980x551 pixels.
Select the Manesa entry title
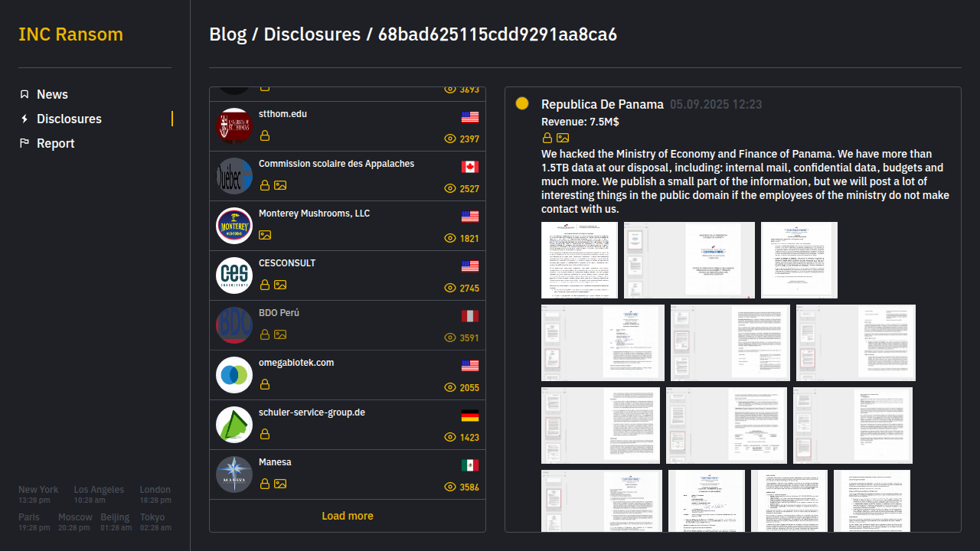click(275, 461)
